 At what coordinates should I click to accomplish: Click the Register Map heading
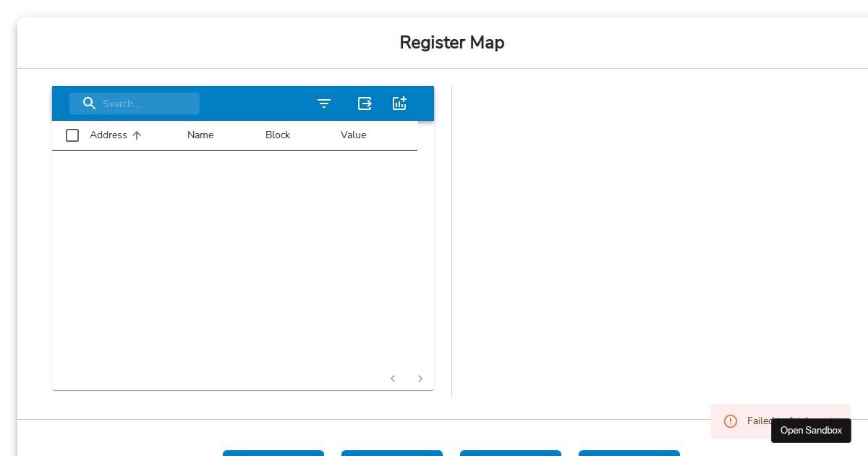pyautogui.click(x=451, y=43)
